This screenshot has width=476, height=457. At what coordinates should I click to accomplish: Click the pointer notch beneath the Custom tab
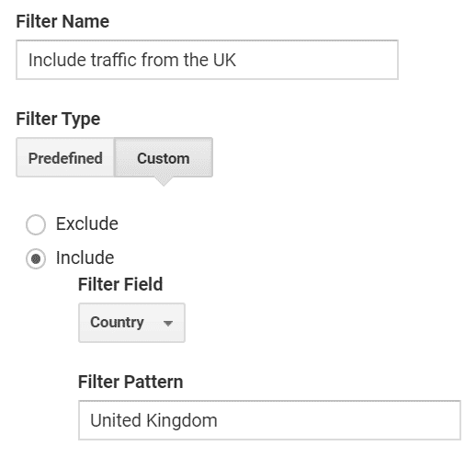(x=164, y=181)
